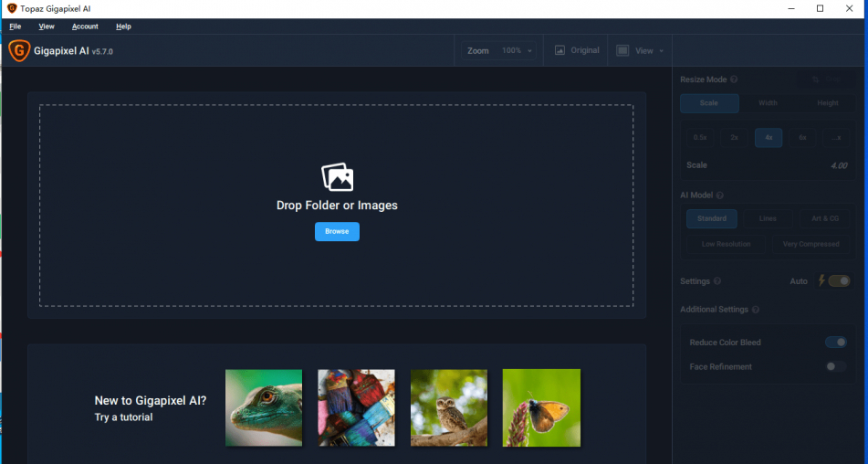Click the Original image icon in toolbar
868x464 pixels.
[x=559, y=50]
